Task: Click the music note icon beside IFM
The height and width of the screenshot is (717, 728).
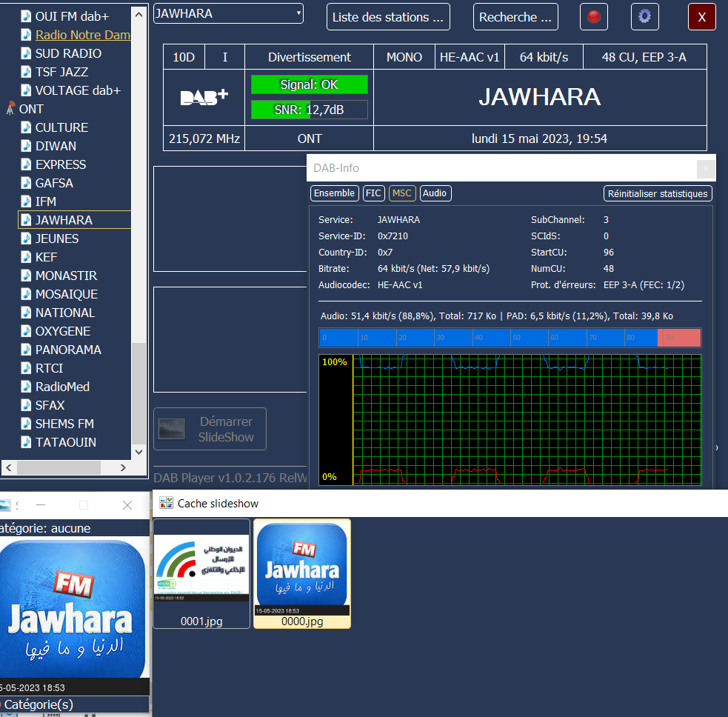Action: [x=26, y=201]
